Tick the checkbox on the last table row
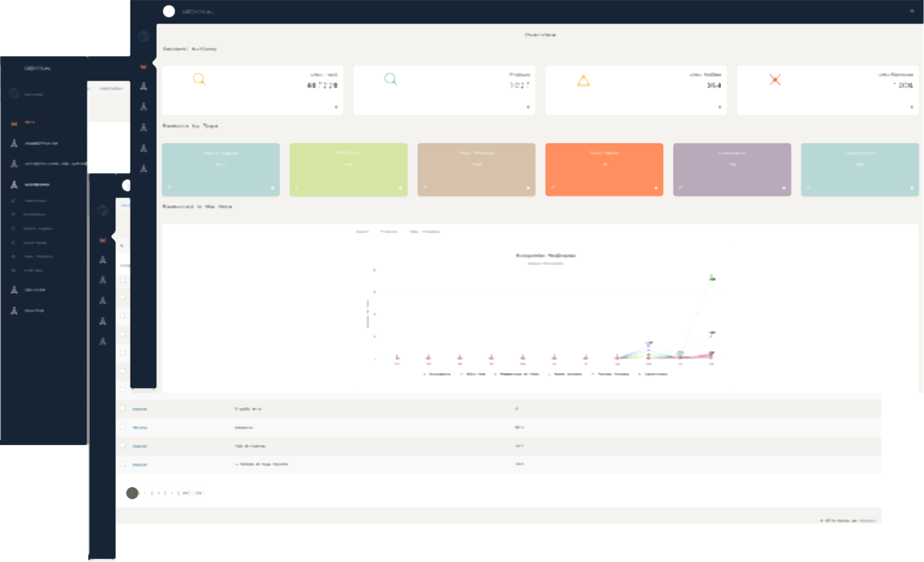Image resolution: width=924 pixels, height=562 pixels. point(123,464)
